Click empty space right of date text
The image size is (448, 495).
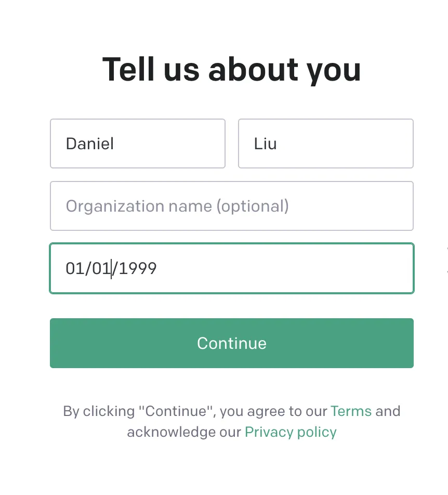pyautogui.click(x=291, y=268)
